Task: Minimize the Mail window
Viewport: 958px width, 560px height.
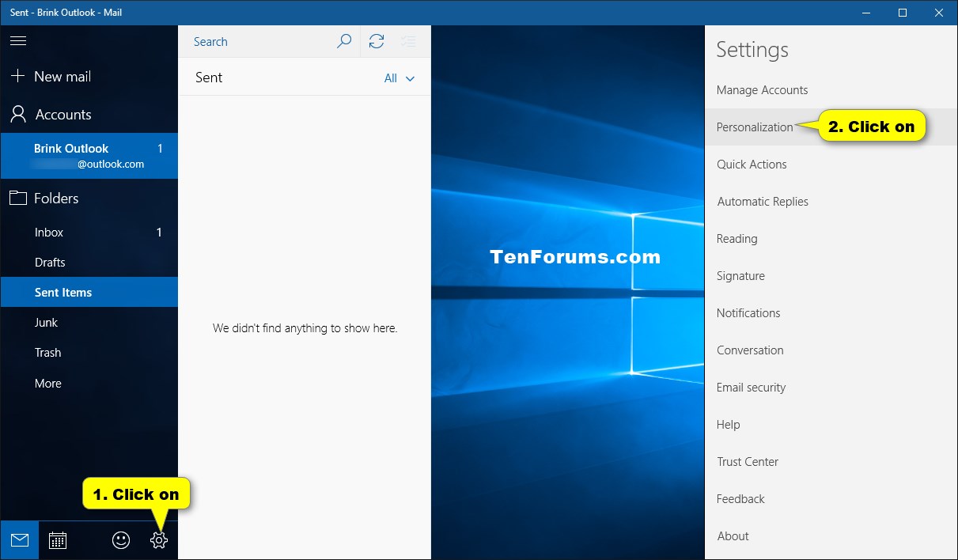Action: (866, 13)
